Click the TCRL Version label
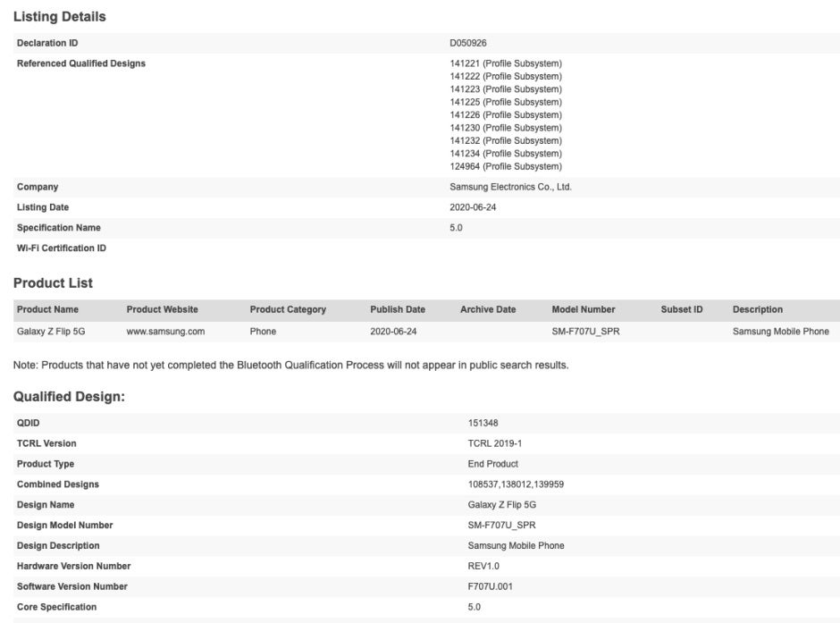This screenshot has width=840, height=623. [46, 443]
